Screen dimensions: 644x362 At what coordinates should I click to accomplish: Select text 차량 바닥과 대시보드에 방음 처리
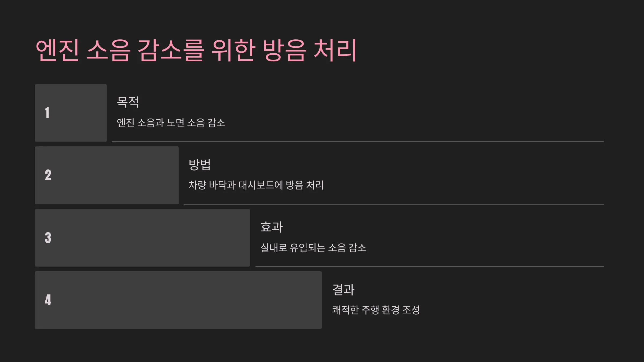tap(256, 185)
